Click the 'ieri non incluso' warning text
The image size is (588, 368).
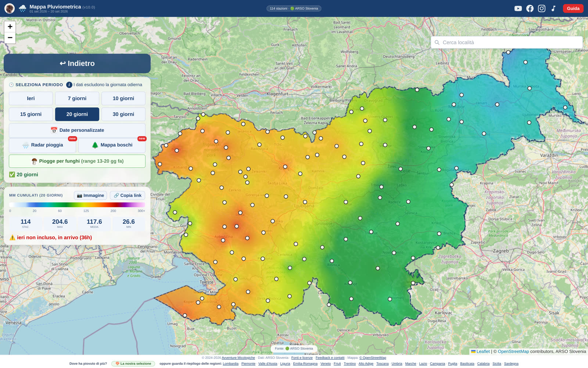pos(54,237)
